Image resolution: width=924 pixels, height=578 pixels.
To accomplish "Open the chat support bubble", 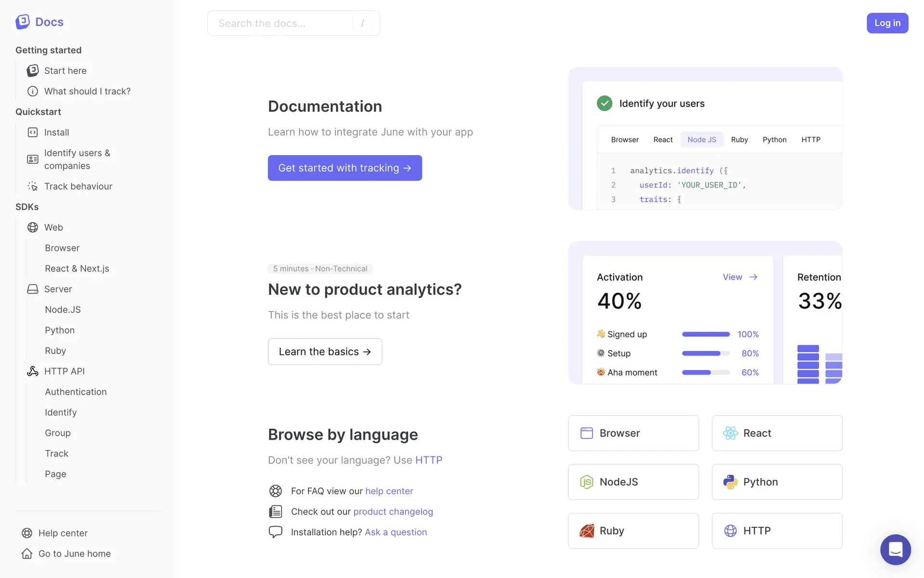I will coord(895,549).
